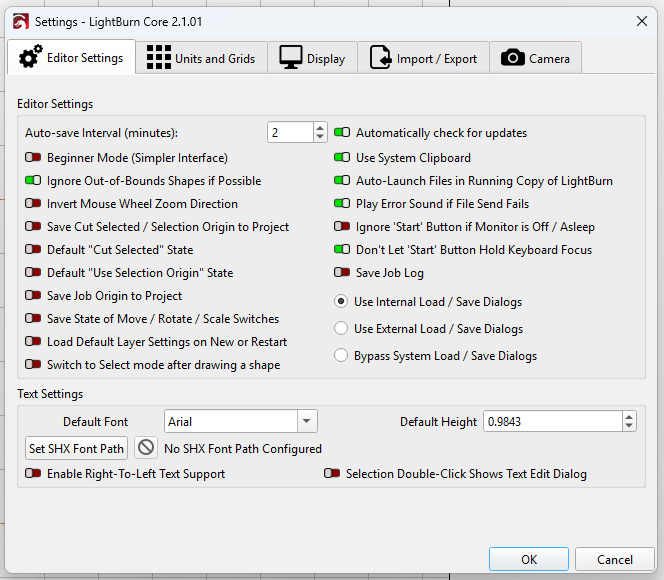Open the Editor Settings tab

(71, 57)
